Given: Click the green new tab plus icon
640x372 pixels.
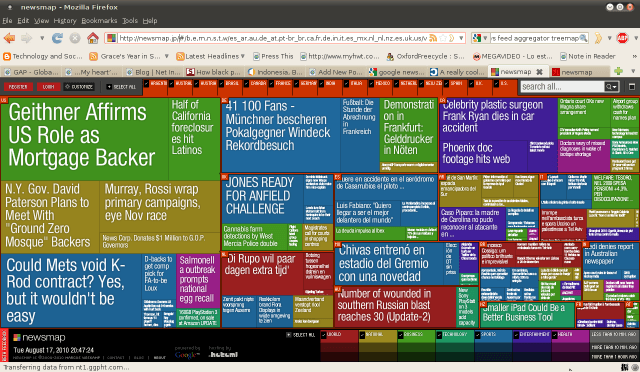Looking at the screenshot, I should coord(619,71).
